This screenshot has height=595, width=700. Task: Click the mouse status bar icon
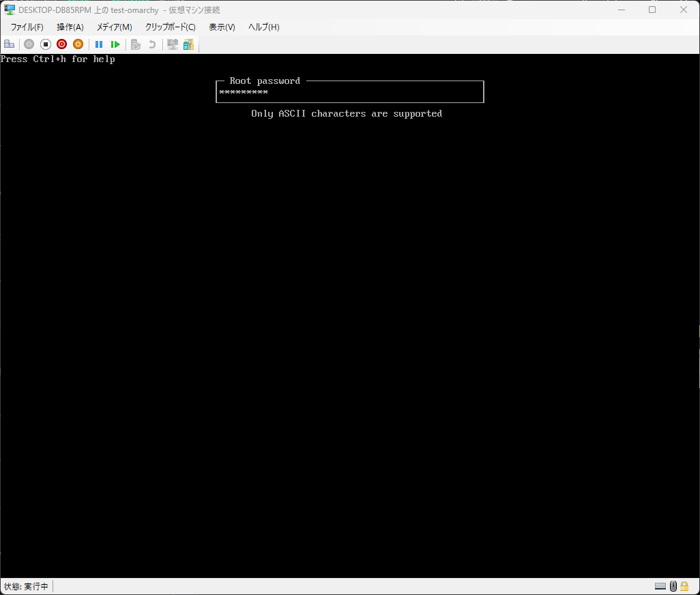(673, 586)
